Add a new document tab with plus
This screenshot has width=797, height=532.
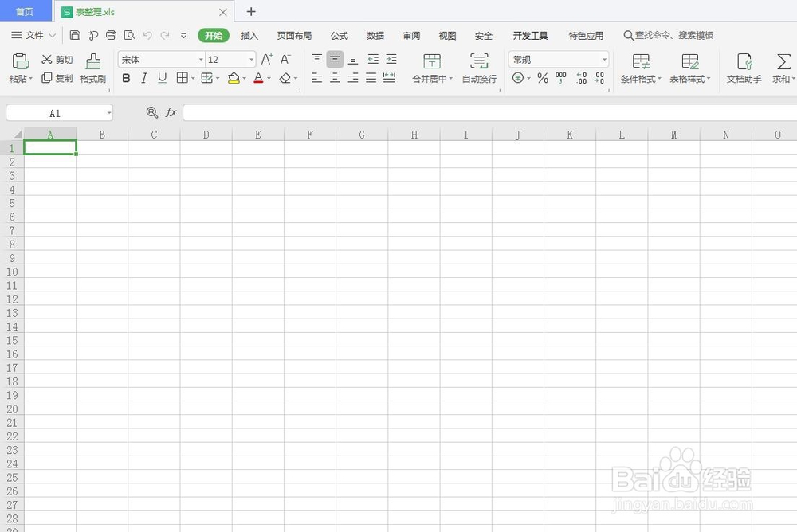coord(251,11)
